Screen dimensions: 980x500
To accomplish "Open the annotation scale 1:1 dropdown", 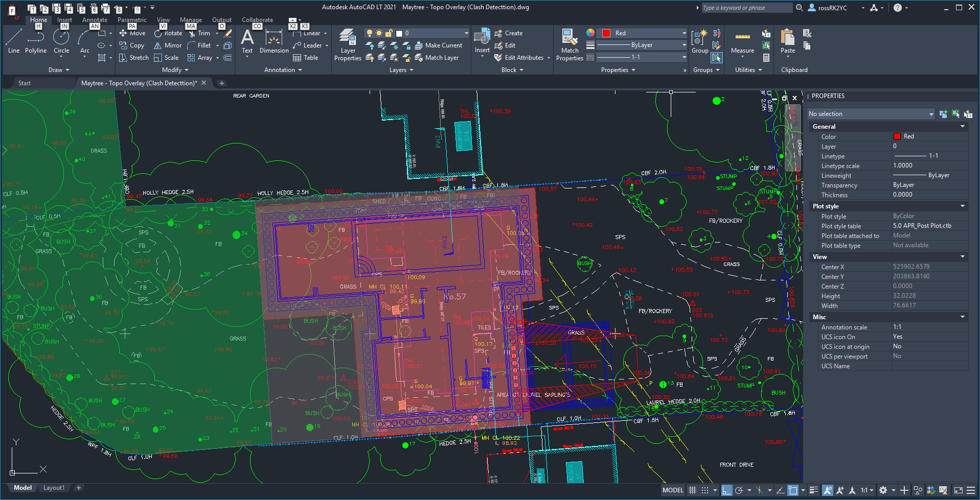I will pyautogui.click(x=866, y=490).
